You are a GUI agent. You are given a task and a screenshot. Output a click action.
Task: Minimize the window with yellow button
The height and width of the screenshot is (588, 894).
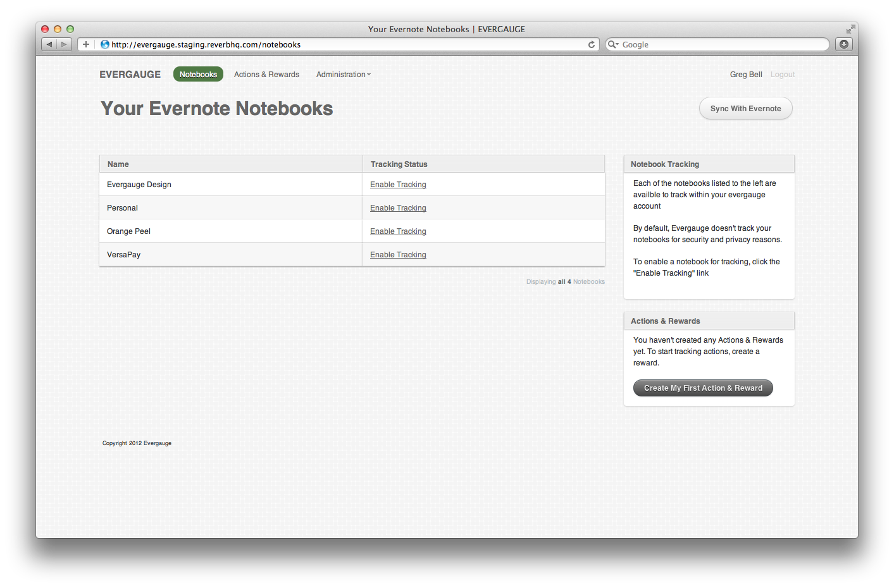[x=58, y=29]
